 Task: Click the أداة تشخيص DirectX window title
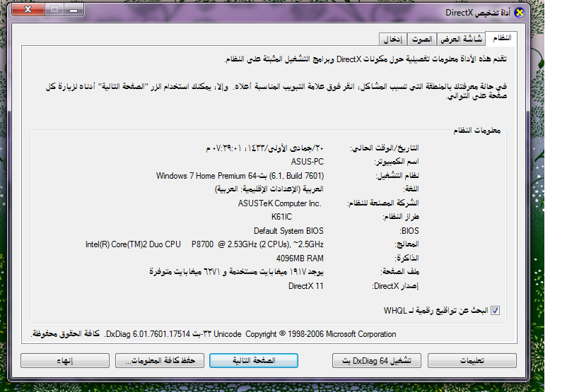pyautogui.click(x=478, y=13)
